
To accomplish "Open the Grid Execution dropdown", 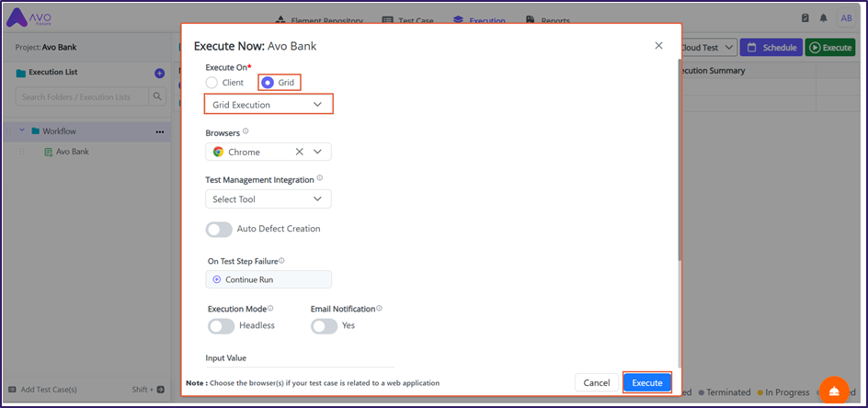I will click(x=268, y=105).
